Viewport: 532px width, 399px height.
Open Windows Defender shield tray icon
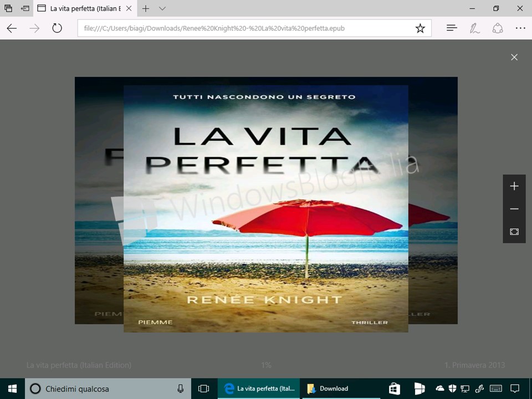coord(452,388)
